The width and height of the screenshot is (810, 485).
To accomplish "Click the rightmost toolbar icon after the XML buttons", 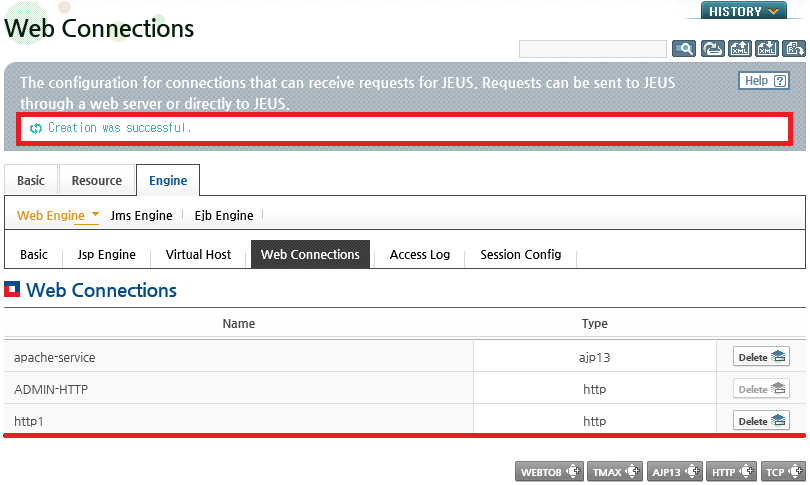I will click(x=793, y=49).
